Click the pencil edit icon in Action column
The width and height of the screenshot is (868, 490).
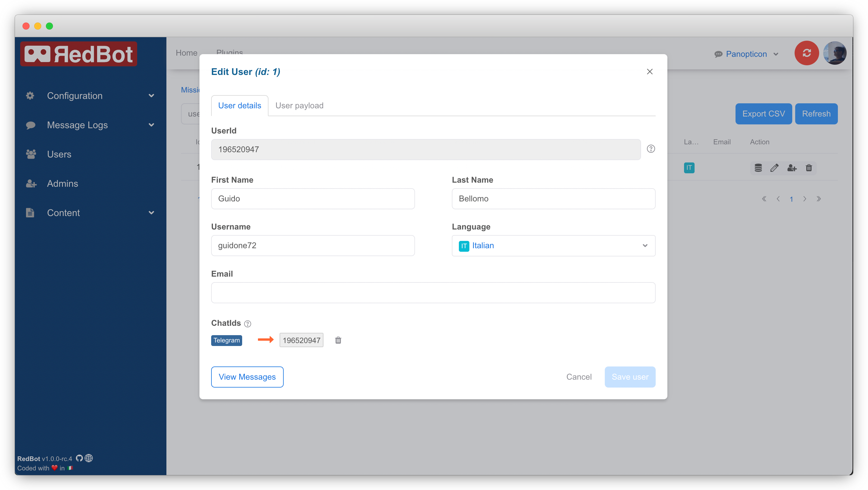coord(774,168)
